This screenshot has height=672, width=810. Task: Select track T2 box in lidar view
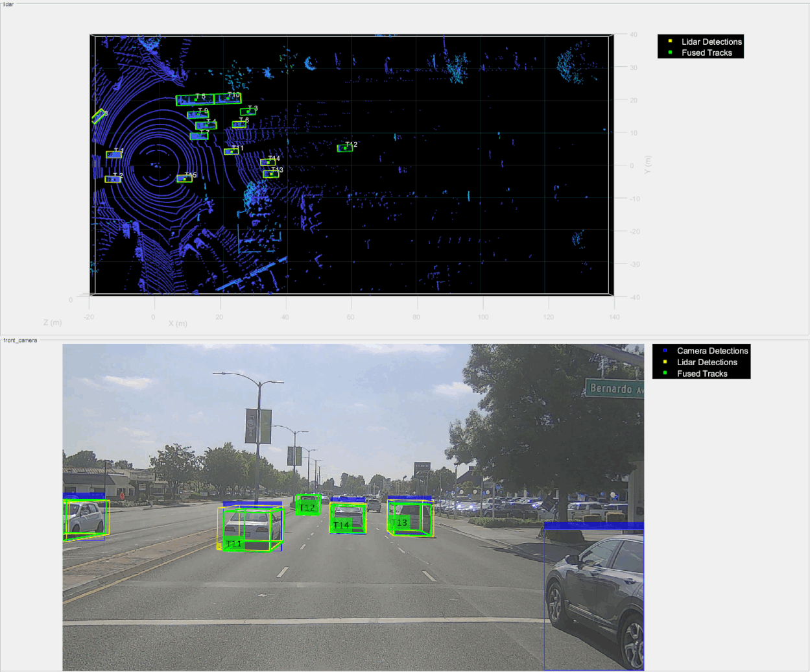pyautogui.click(x=113, y=179)
